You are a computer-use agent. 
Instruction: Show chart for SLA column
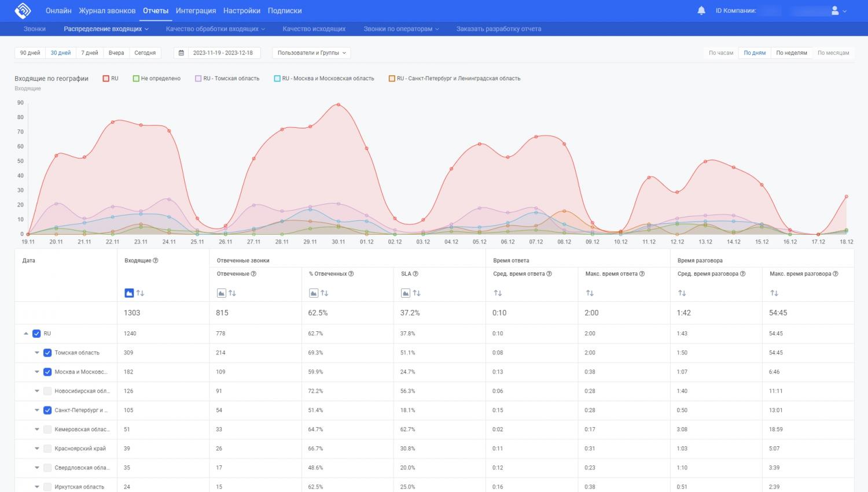tap(406, 293)
